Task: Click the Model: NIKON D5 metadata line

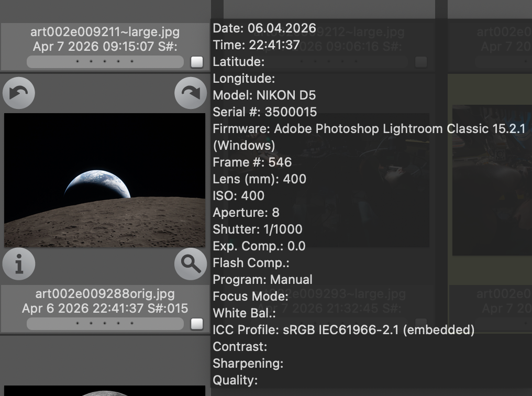Action: tap(264, 95)
